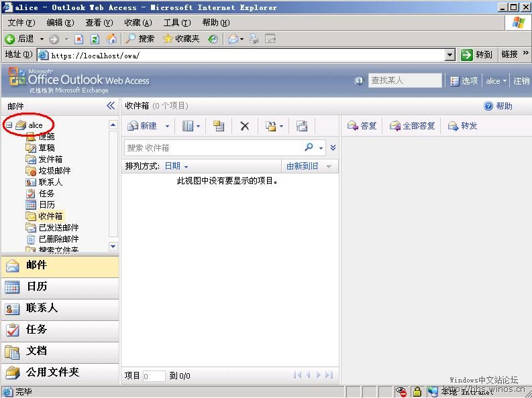Switch to the 日历 navigation section
The image size is (532, 398).
37,287
